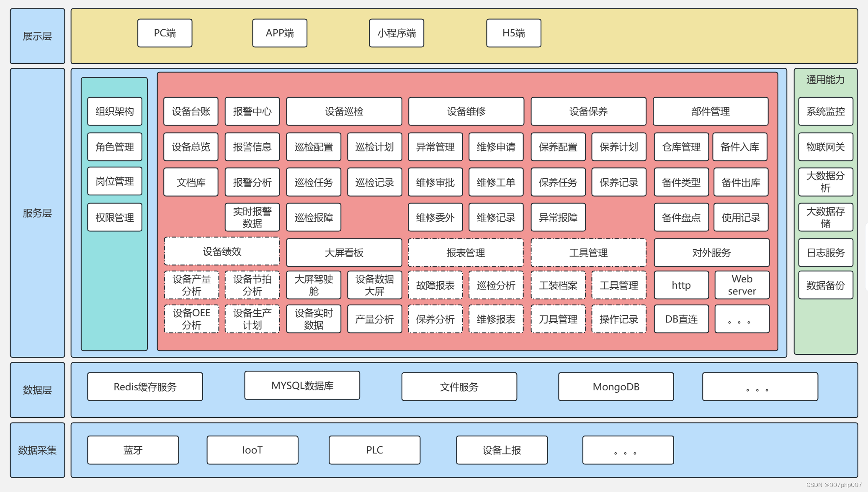This screenshot has width=868, height=492.
Task: Select the 权限管理 box
Action: 114,218
